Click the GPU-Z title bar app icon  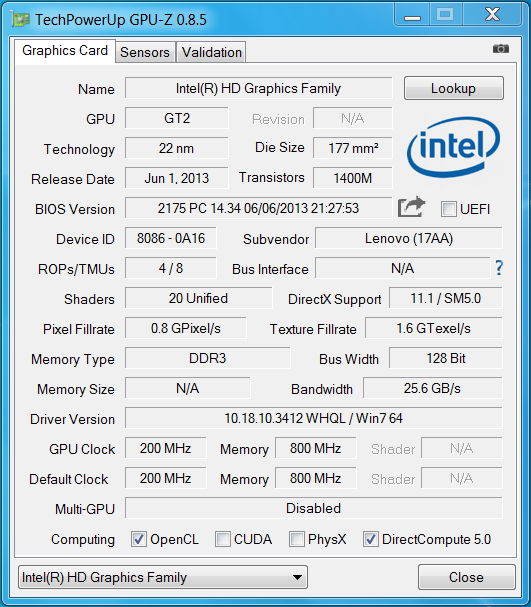tap(20, 19)
